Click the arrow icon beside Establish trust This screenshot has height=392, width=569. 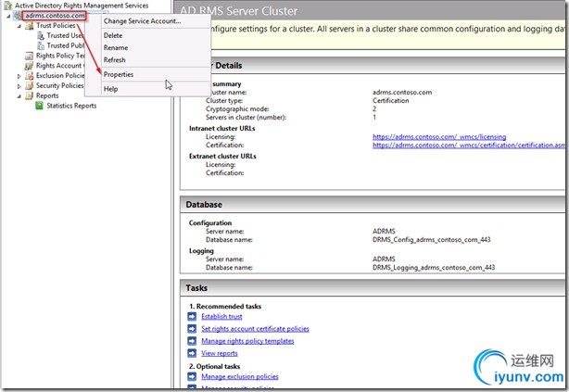click(x=192, y=317)
